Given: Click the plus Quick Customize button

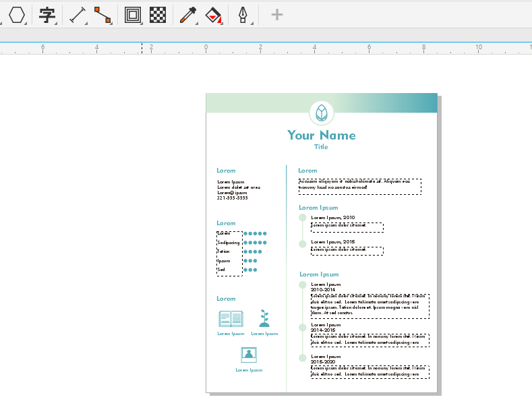Looking at the screenshot, I should [x=277, y=15].
